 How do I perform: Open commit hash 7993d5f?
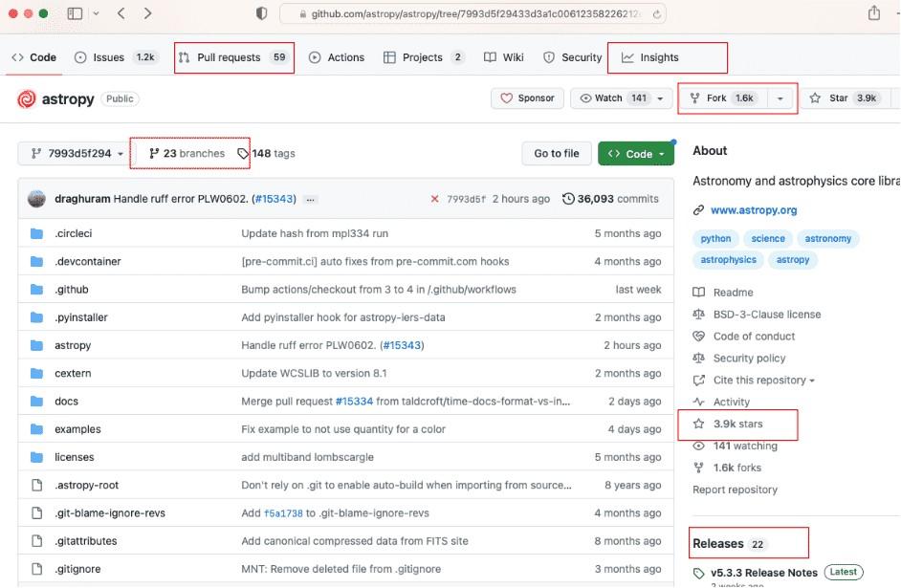[x=466, y=199]
